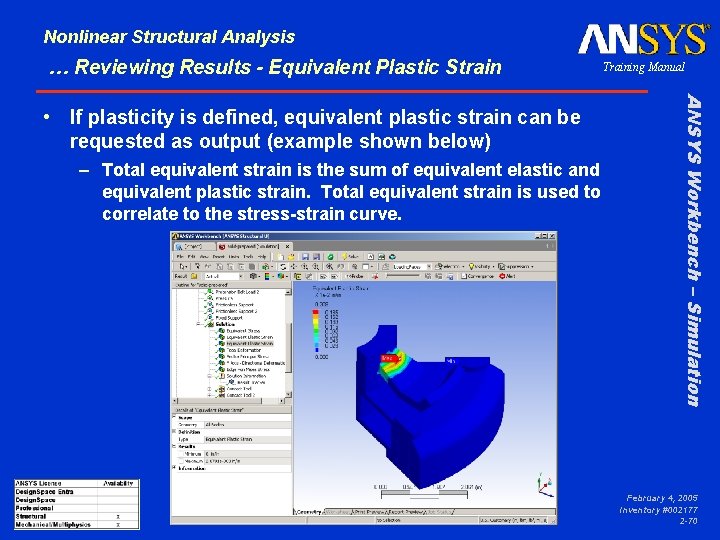Click the Min annotation toolbar icon
Viewport: 720px width, 540px height.
click(334, 276)
